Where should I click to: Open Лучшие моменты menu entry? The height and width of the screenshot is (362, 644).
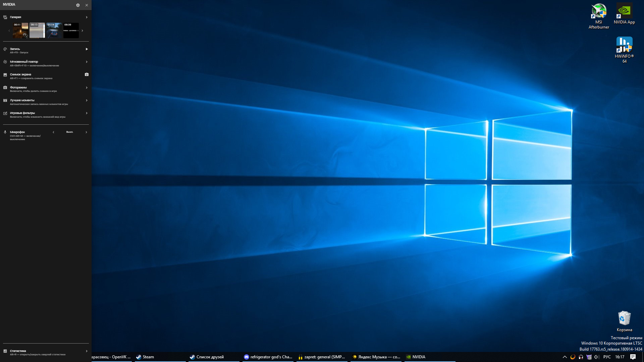[22, 100]
